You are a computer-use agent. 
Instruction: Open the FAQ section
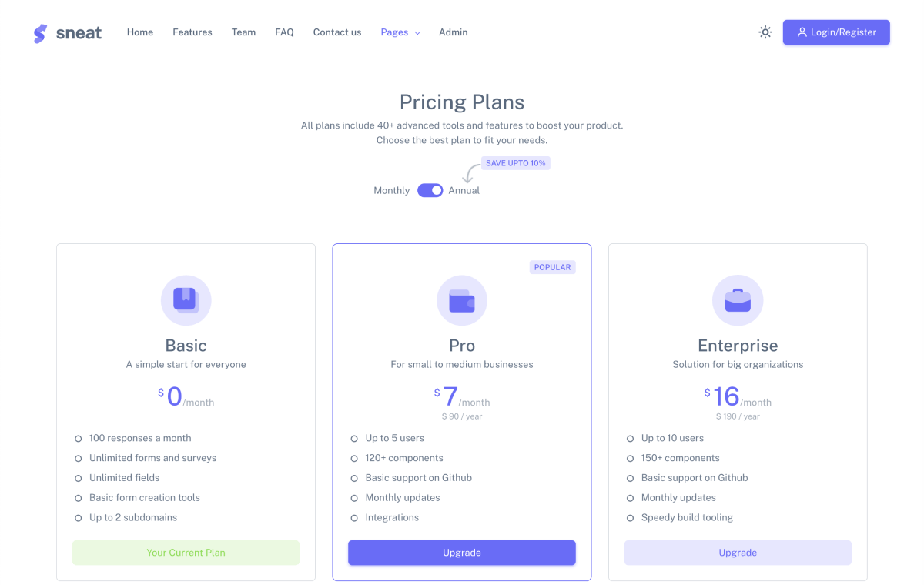click(x=284, y=32)
